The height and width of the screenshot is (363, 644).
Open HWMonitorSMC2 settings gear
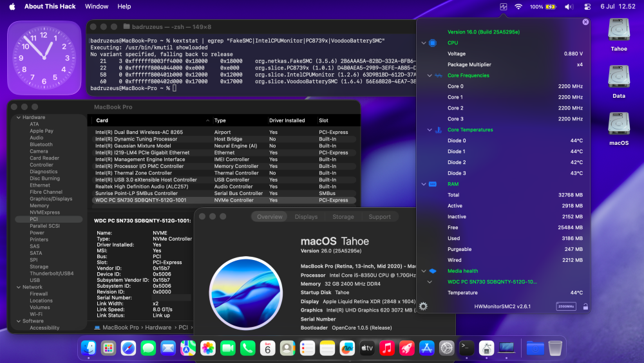[x=423, y=306]
